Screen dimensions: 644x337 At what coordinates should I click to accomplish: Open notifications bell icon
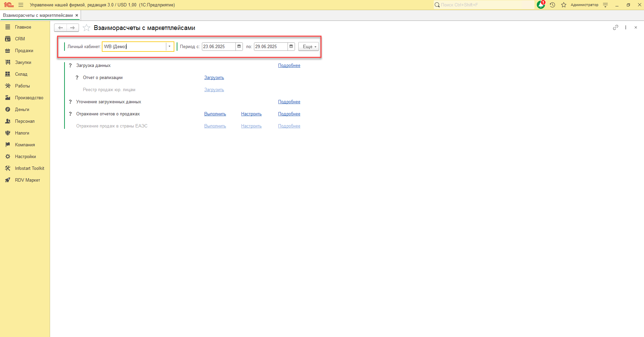coord(541,5)
